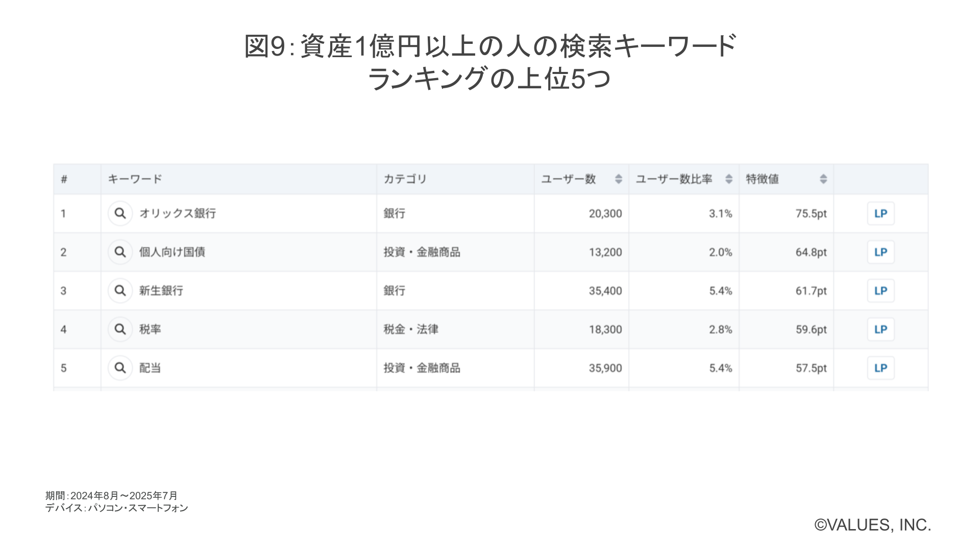Click search icon beside 税率
980x551 pixels.
tap(120, 330)
